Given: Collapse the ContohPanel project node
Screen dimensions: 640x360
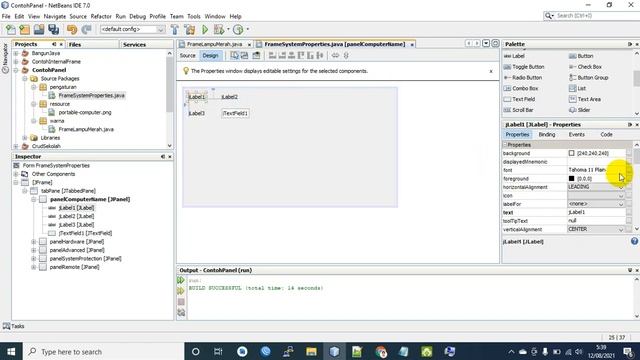Looking at the screenshot, I should 16,70.
